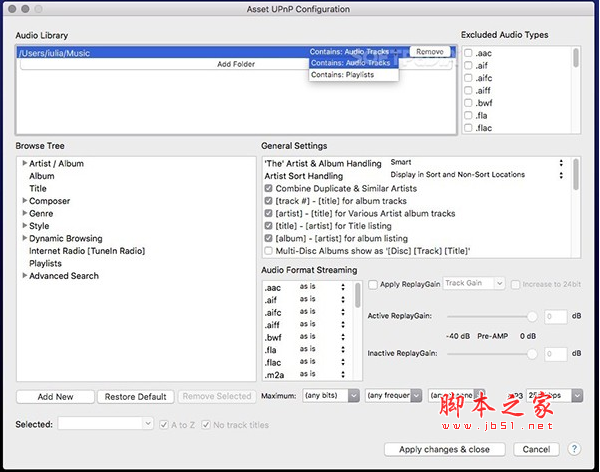This screenshot has width=600, height=472.
Task: Select Album in Browse Tree
Action: pyautogui.click(x=42, y=176)
